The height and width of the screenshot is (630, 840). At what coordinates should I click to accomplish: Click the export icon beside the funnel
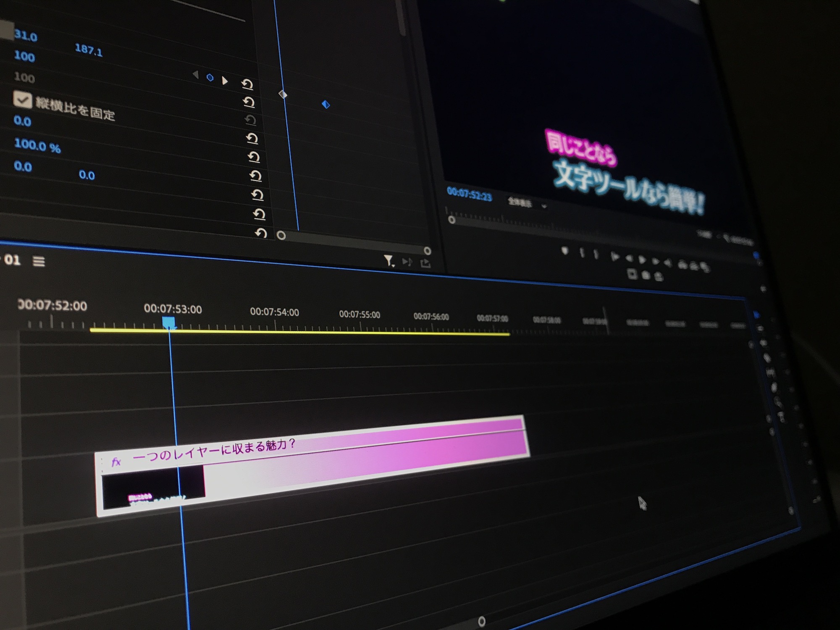click(x=425, y=263)
